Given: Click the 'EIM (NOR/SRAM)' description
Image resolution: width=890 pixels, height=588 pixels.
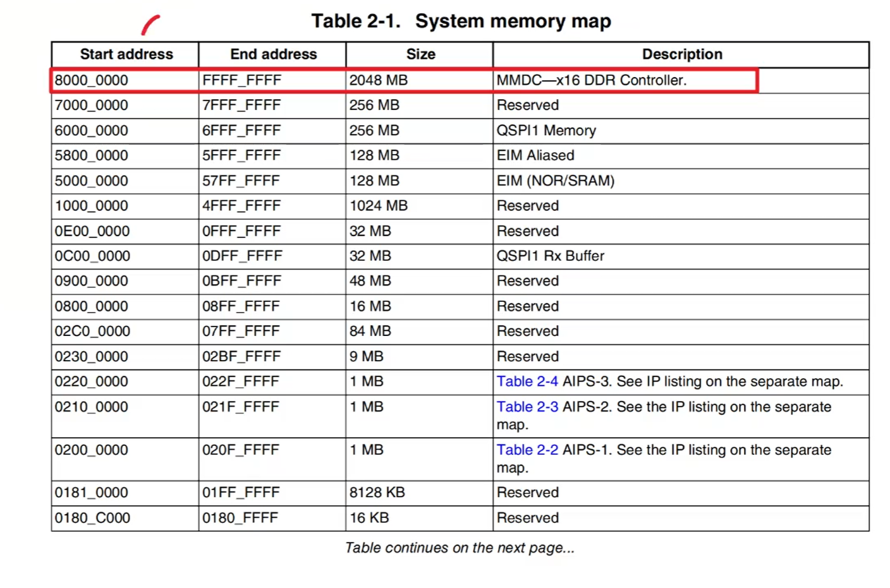Looking at the screenshot, I should 556,181.
